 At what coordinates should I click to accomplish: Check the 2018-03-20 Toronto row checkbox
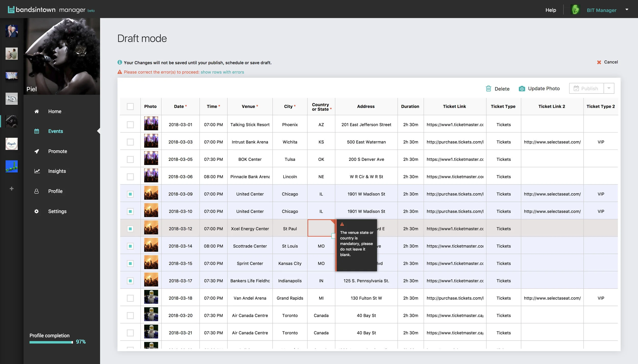coord(130,315)
